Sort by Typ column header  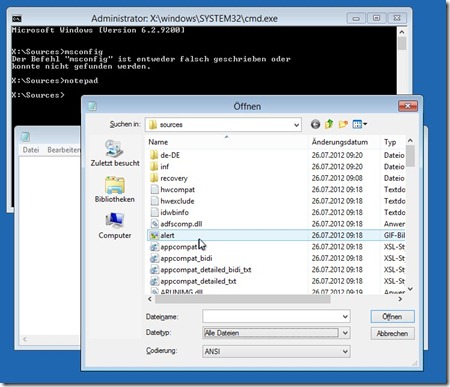393,142
